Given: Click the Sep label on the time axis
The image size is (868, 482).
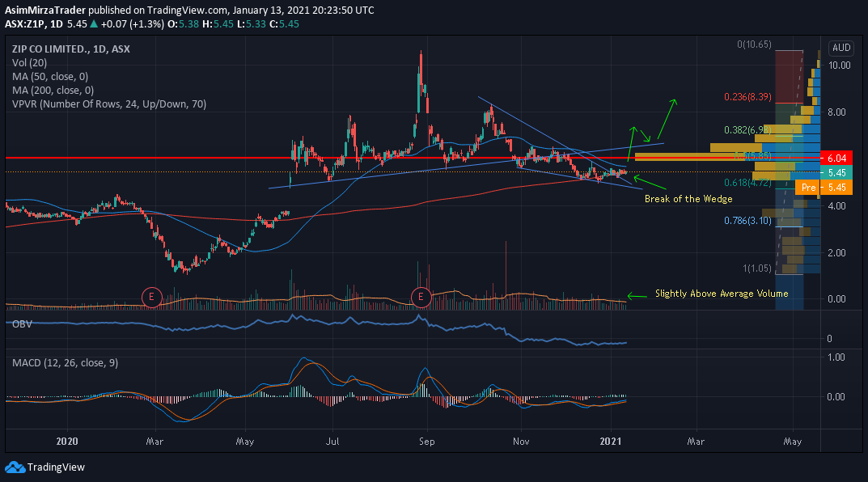Looking at the screenshot, I should pos(427,442).
